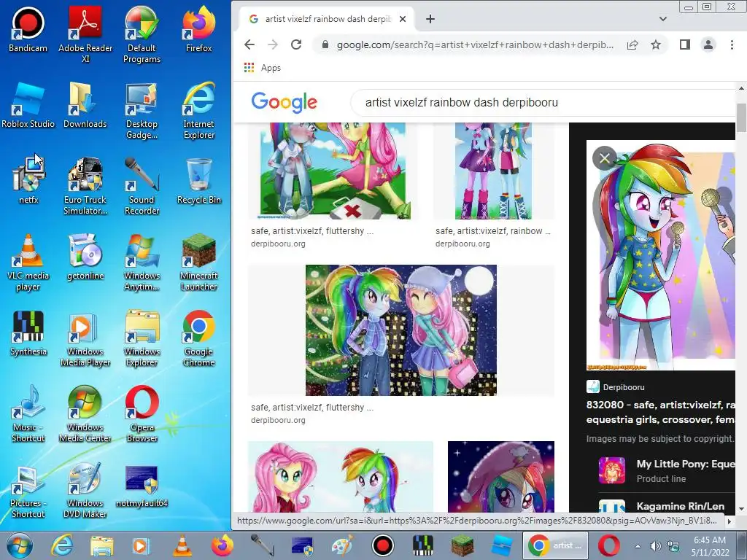Open Chrome profile avatar menu
Image resolution: width=747 pixels, height=560 pixels.
708,44
